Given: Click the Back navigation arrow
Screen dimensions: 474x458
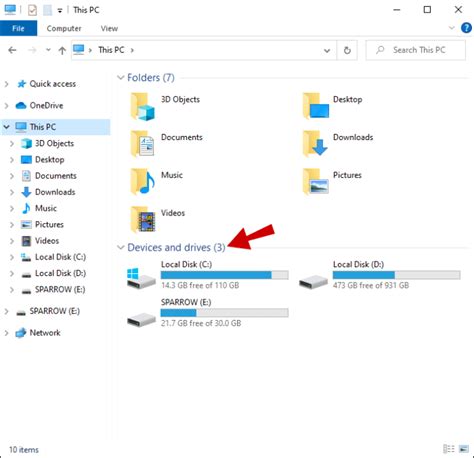Looking at the screenshot, I should tap(12, 50).
